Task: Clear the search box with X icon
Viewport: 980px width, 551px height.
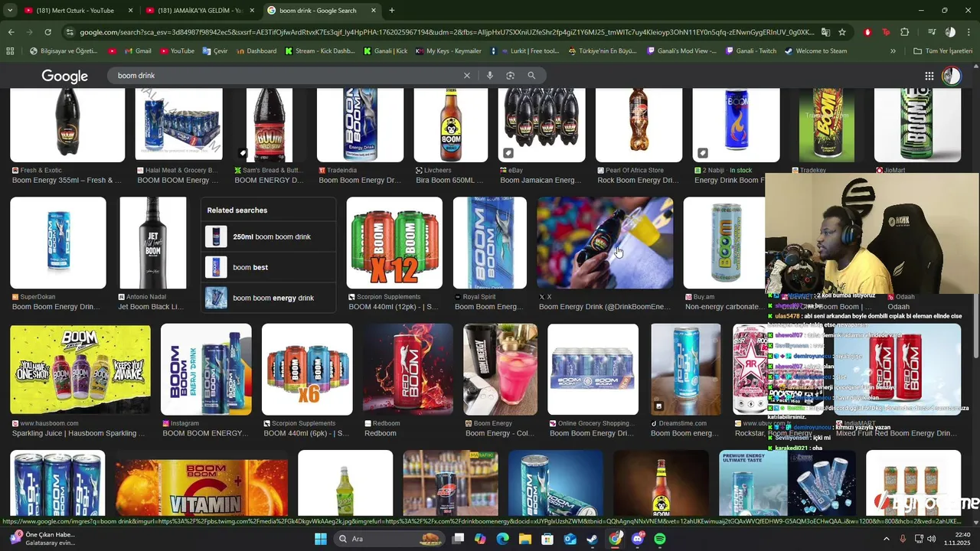Action: [x=466, y=76]
